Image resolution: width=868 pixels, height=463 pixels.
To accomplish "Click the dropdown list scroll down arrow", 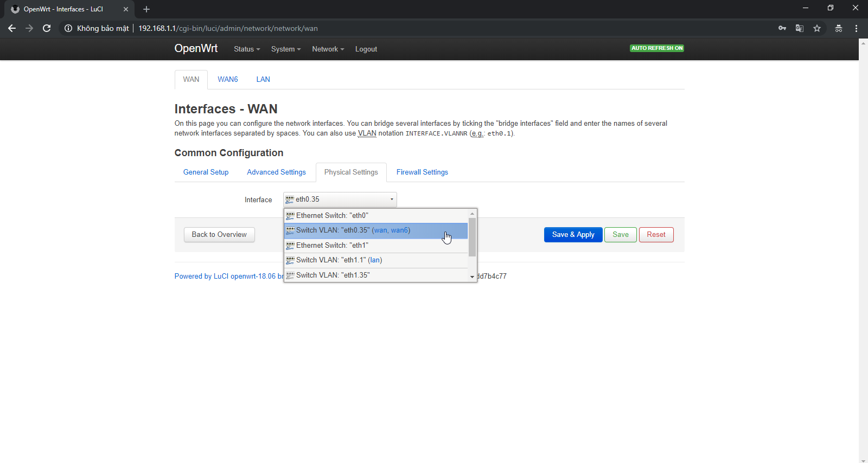I will point(472,276).
